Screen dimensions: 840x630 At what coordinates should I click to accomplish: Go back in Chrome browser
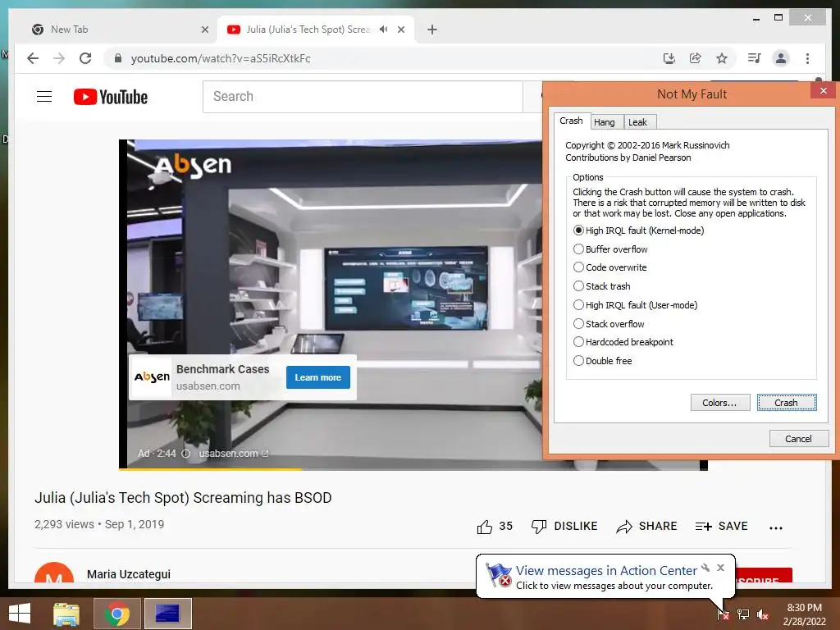pyautogui.click(x=33, y=58)
